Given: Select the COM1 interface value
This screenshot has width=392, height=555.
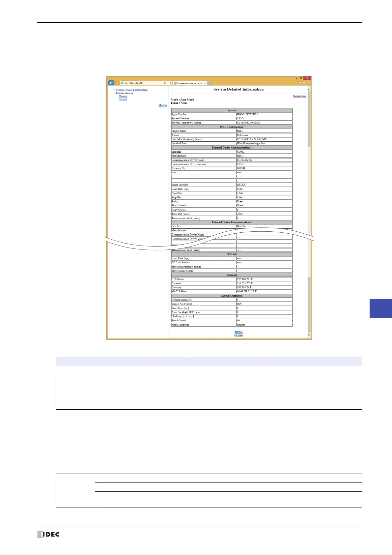Looking at the screenshot, I should click(241, 152).
